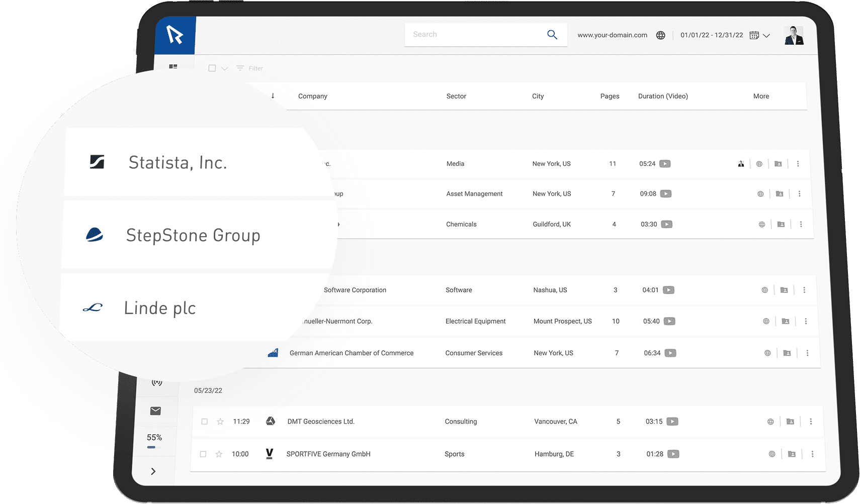Screen dimensions: 860x504
Task: Open the mail icon in sidebar
Action: pos(155,411)
